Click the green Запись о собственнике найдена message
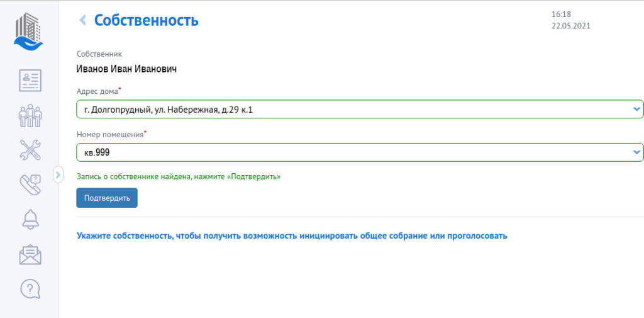The image size is (644, 318). click(x=179, y=176)
